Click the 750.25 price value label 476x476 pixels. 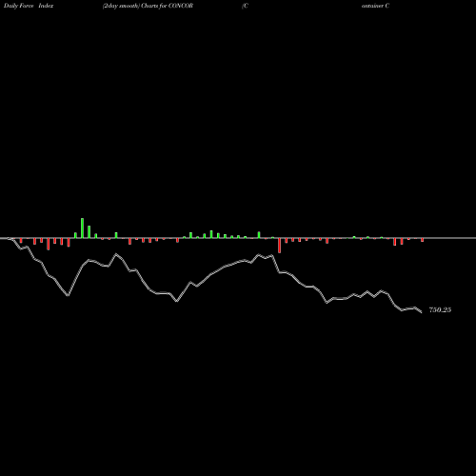(440, 309)
